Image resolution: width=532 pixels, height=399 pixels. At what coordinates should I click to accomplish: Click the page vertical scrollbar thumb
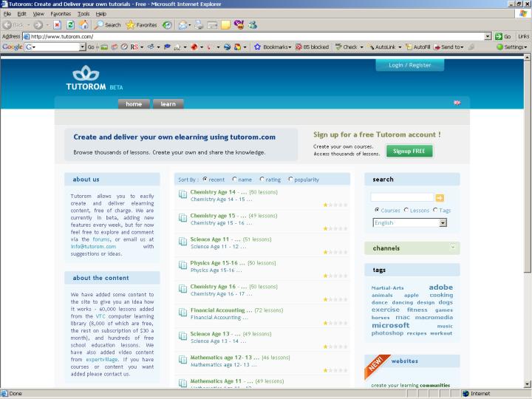point(527,166)
